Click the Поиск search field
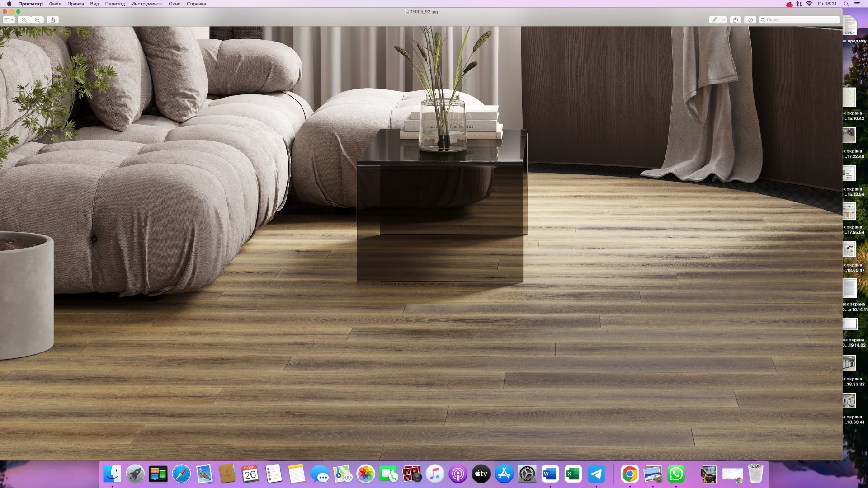 click(801, 20)
